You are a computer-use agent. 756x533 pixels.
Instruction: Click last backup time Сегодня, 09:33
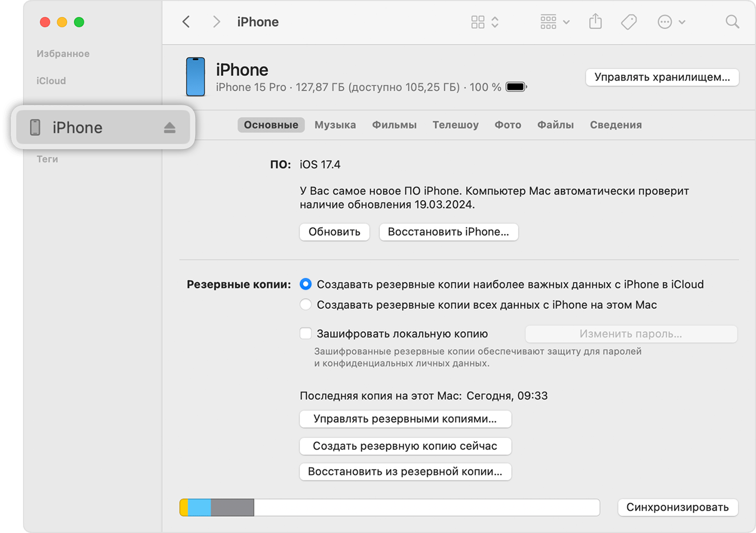[507, 396]
